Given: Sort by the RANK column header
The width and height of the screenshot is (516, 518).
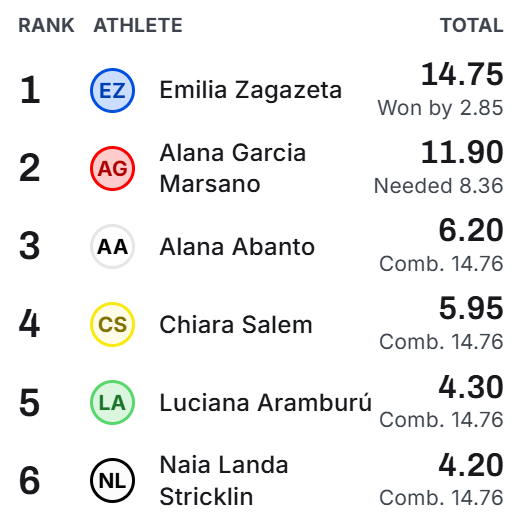Looking at the screenshot, I should [46, 25].
